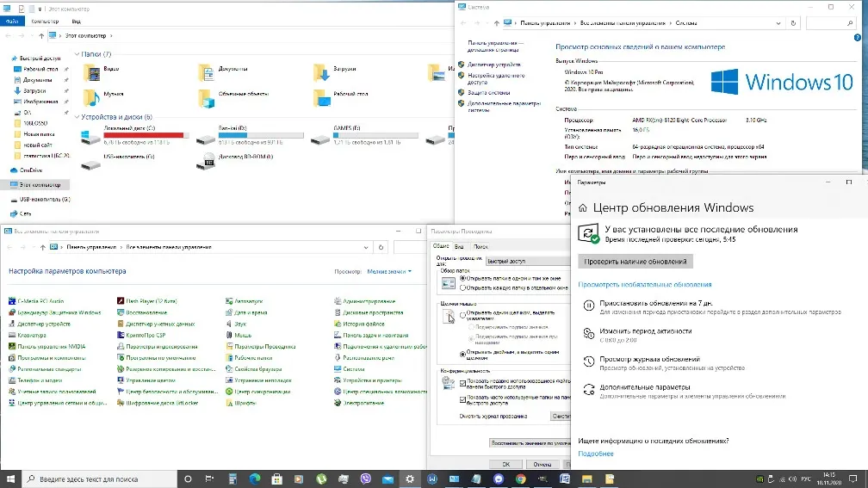Screen dimensions: 868x488
Task: Select 'Открывать каждую папку в отдельном окне'
Action: (x=462, y=287)
